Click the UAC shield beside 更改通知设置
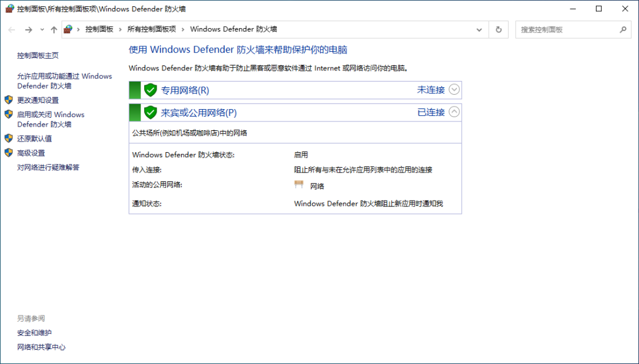The image size is (639, 364). click(7, 100)
